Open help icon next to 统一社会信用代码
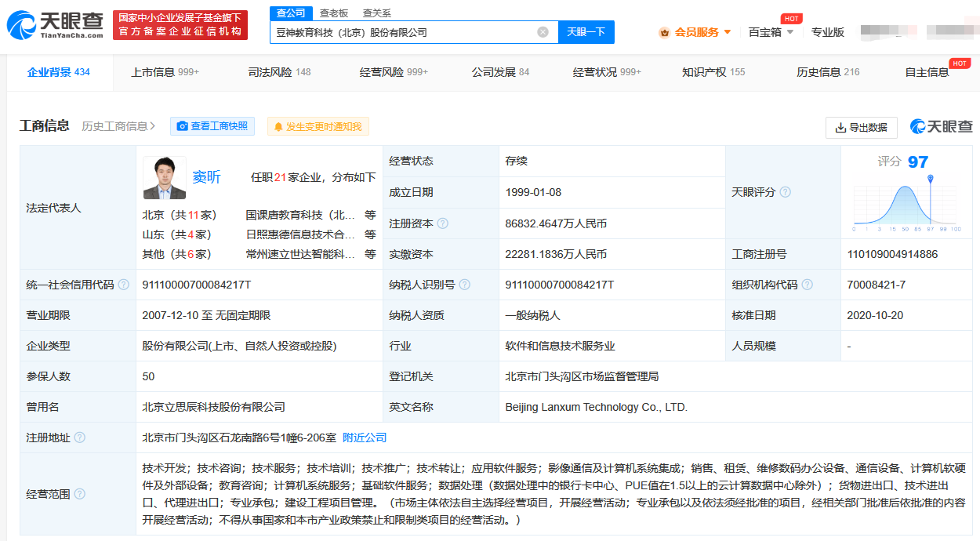The width and height of the screenshot is (980, 541). (124, 285)
